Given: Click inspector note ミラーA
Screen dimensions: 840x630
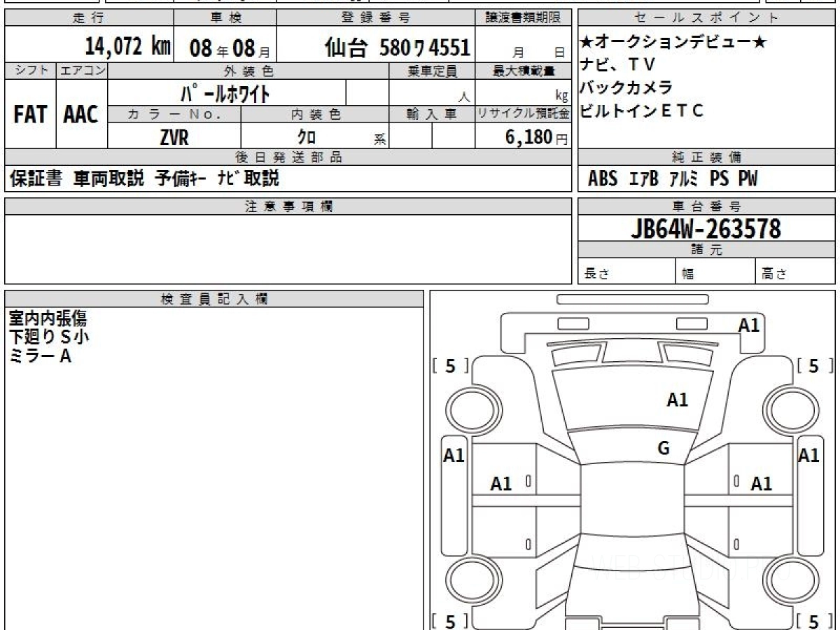Looking at the screenshot, I should pos(40,356).
